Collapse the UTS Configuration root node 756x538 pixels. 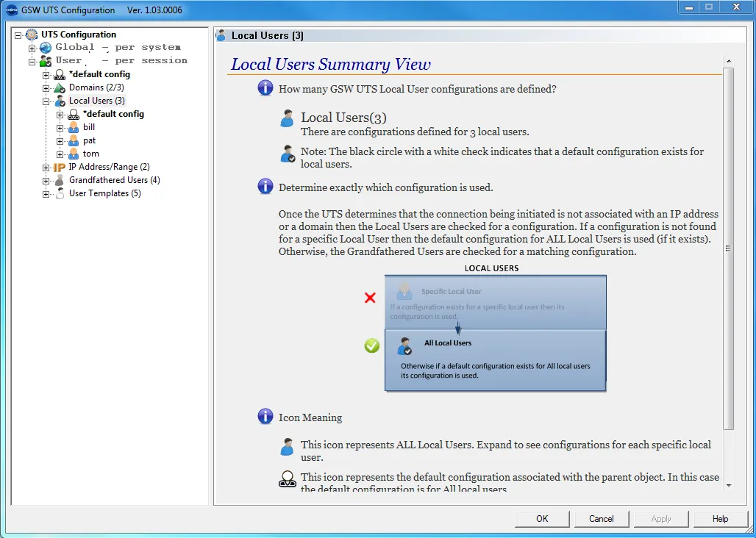point(18,35)
